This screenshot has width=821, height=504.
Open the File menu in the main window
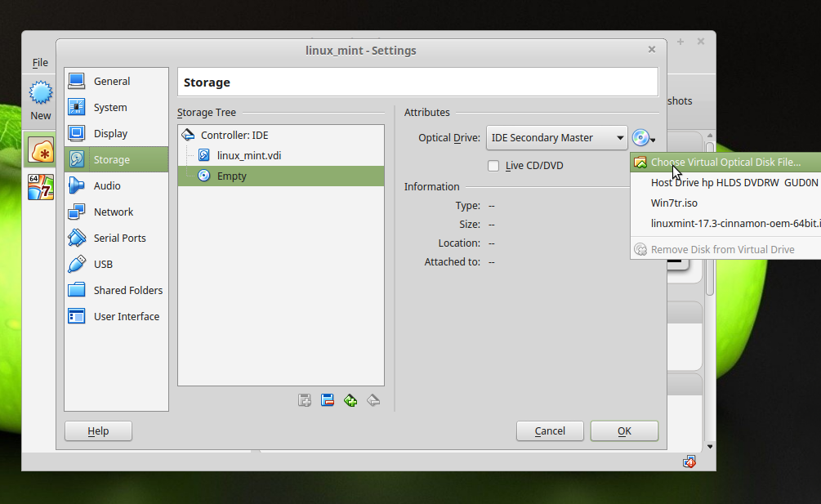(x=40, y=63)
